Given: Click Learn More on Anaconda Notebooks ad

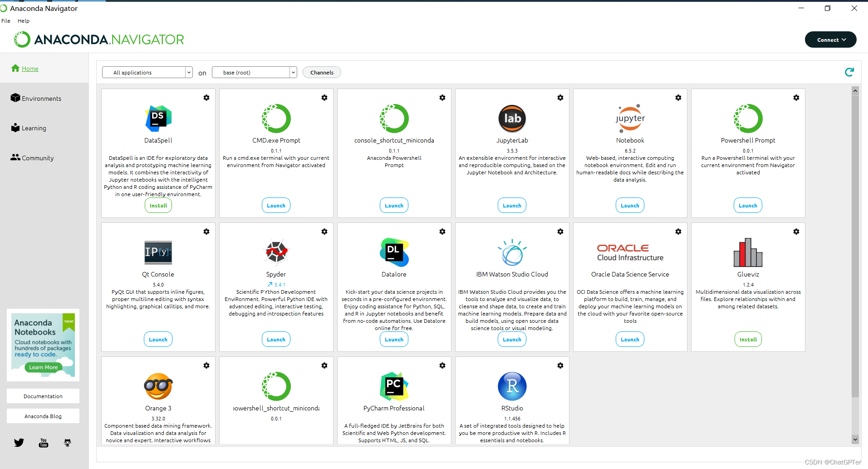Looking at the screenshot, I should (44, 367).
